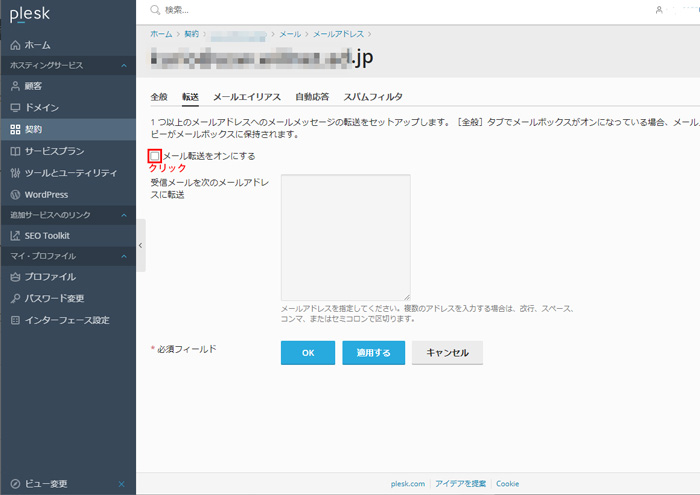
Task: Click the user account icon at top right
Action: 659,10
